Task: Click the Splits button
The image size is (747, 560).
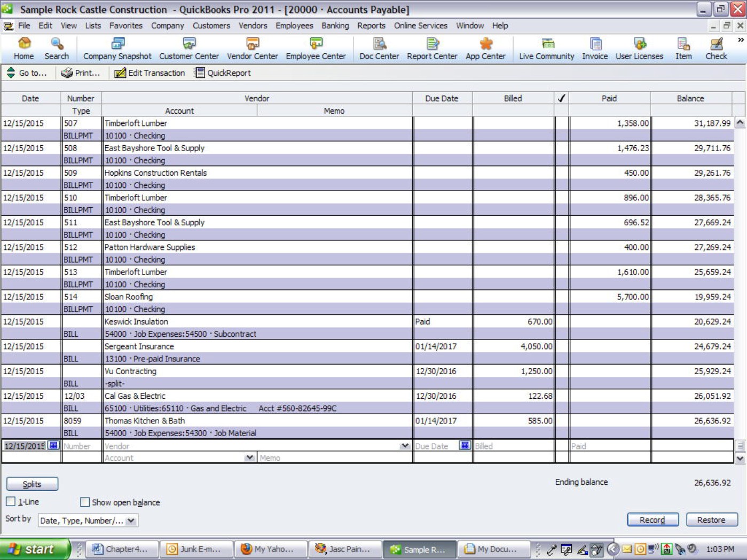Action: (x=32, y=484)
